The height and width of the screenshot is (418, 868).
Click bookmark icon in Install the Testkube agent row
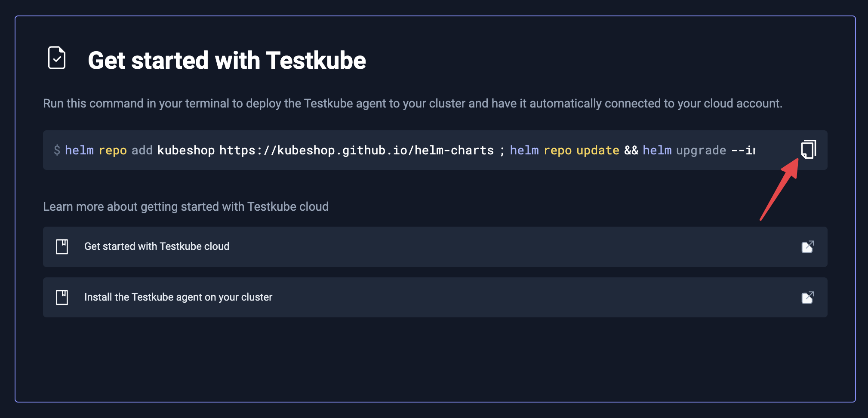(x=62, y=297)
